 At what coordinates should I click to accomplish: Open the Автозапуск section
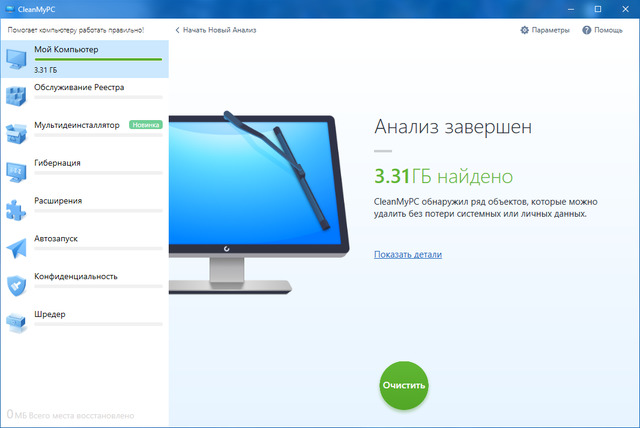pyautogui.click(x=84, y=248)
